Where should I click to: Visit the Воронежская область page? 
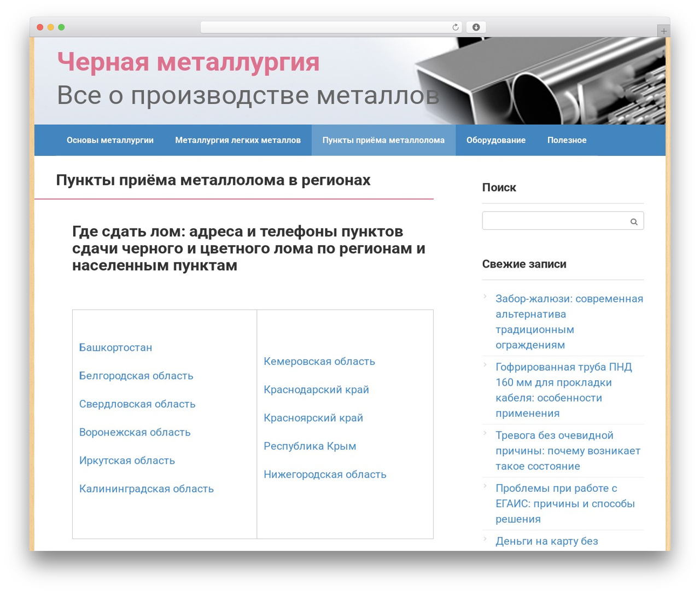point(135,432)
